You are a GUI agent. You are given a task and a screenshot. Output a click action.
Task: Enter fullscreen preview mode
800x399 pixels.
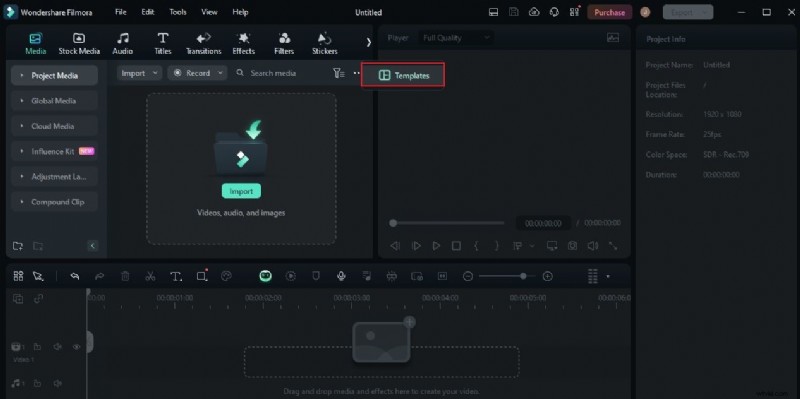[x=613, y=246]
